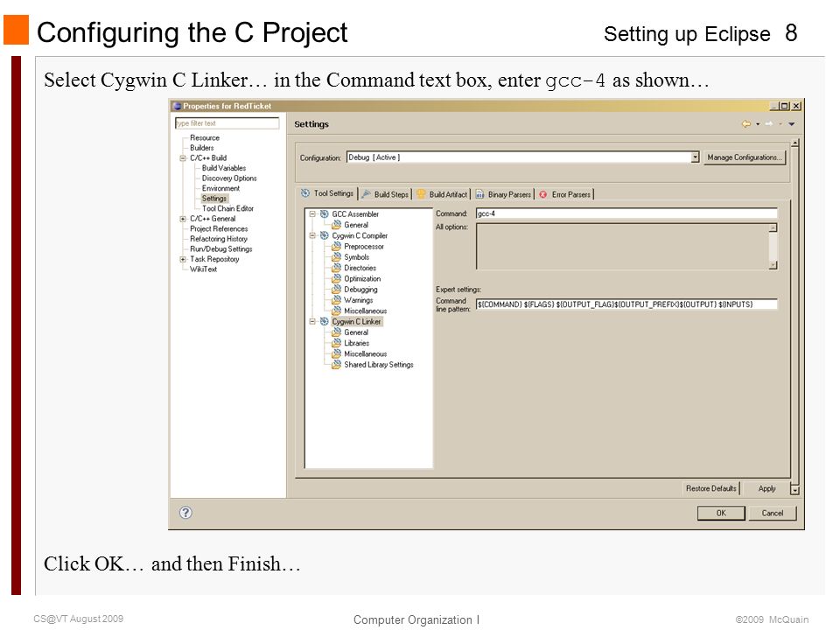Collapse the Cygwin C Linker node
Image resolution: width=840 pixels, height=630 pixels.
(312, 321)
